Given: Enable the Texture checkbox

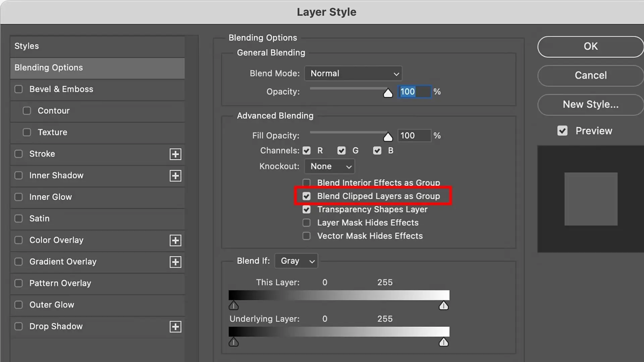Looking at the screenshot, I should [x=27, y=132].
